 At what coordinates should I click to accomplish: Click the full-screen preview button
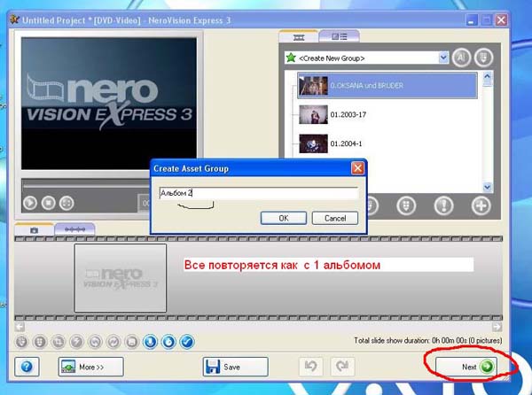point(66,203)
